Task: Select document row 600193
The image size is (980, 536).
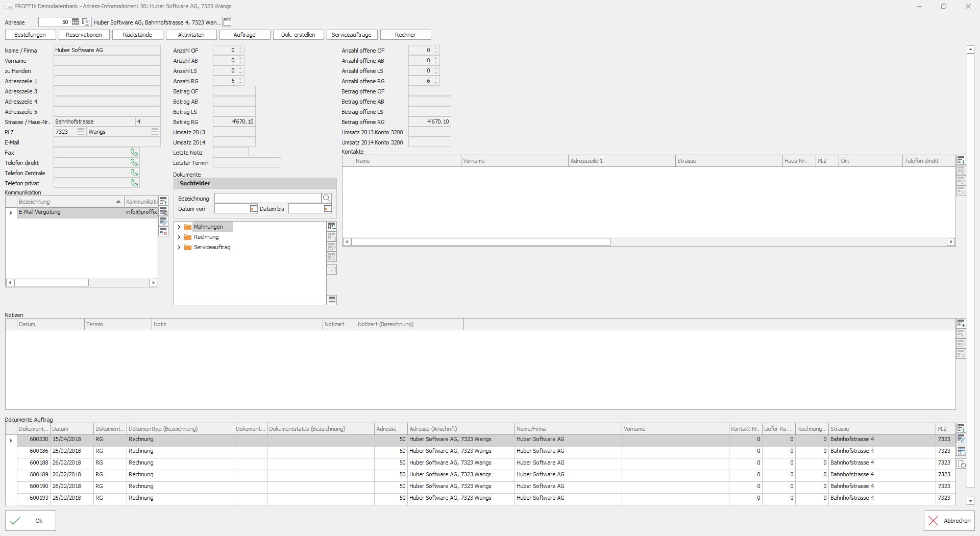Action: (x=480, y=498)
